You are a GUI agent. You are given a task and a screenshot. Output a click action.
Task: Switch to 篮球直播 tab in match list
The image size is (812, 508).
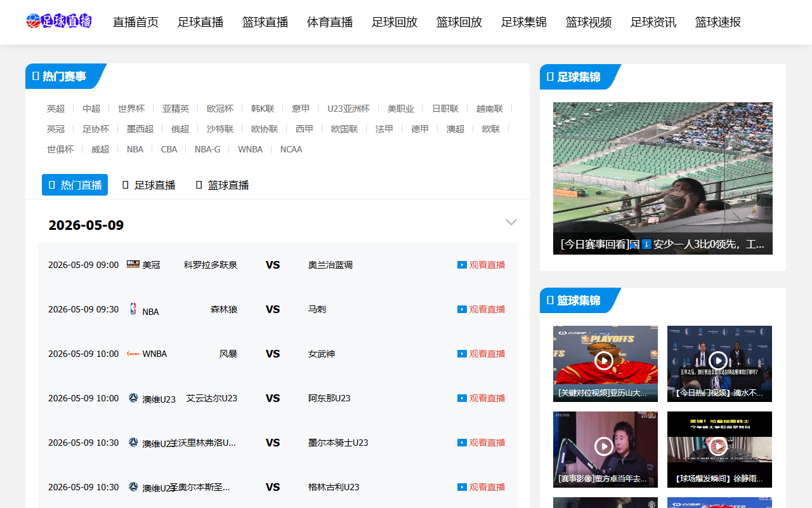(x=222, y=185)
